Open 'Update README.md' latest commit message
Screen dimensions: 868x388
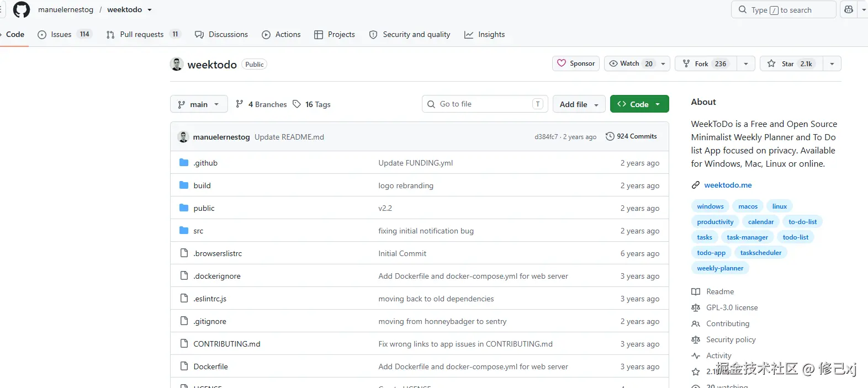289,137
